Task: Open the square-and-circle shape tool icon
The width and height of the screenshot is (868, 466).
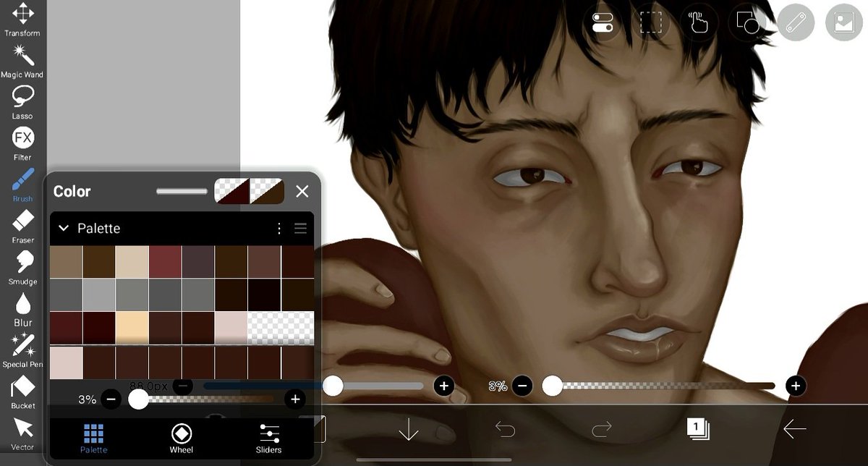Action: 747,22
